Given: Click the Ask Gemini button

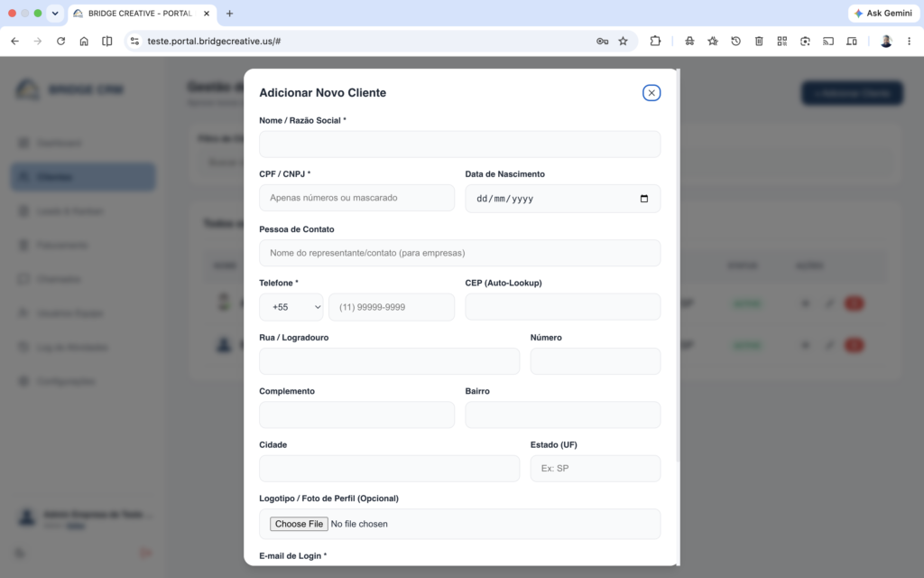Looking at the screenshot, I should point(882,13).
